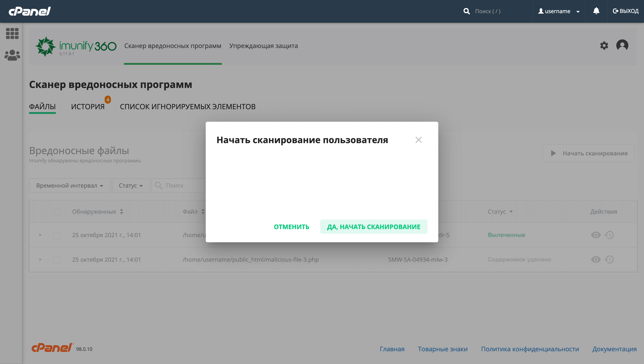Expand the second malicious file row
The height and width of the screenshot is (364, 644).
pos(40,259)
